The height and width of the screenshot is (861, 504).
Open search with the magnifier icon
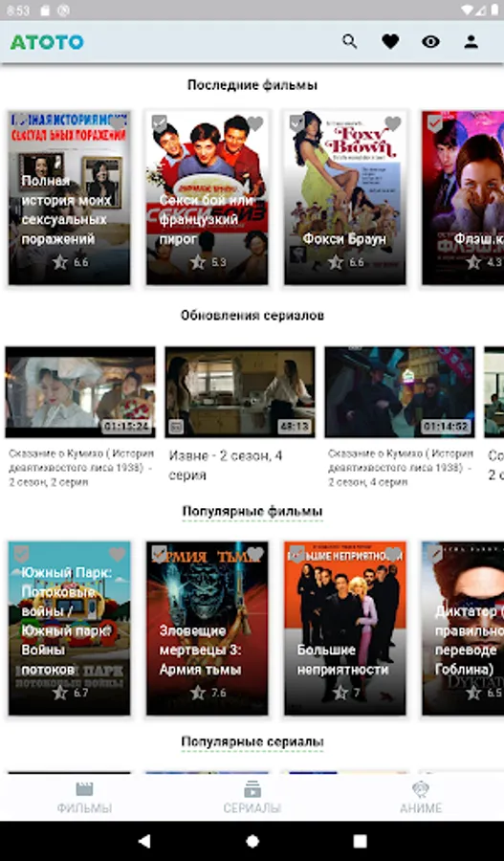[350, 42]
